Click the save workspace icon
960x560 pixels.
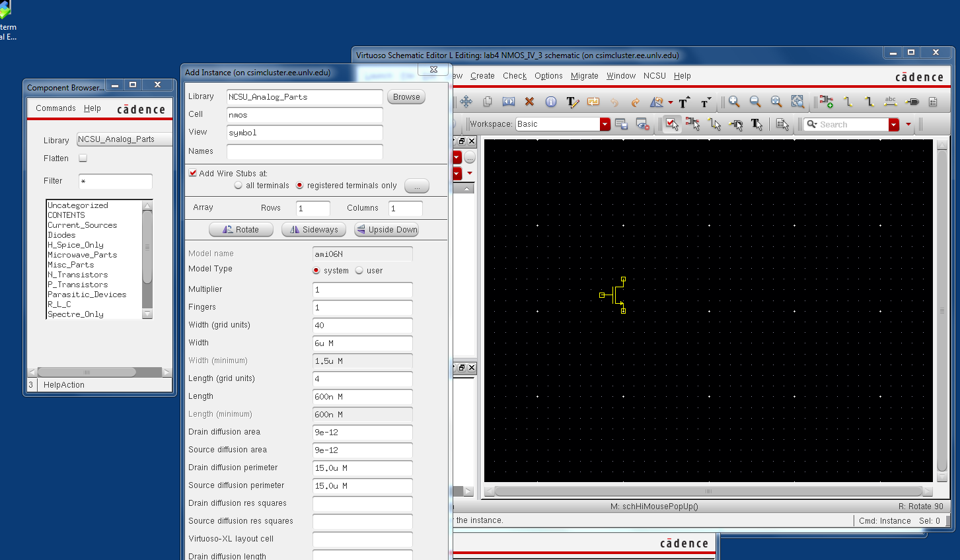(621, 124)
